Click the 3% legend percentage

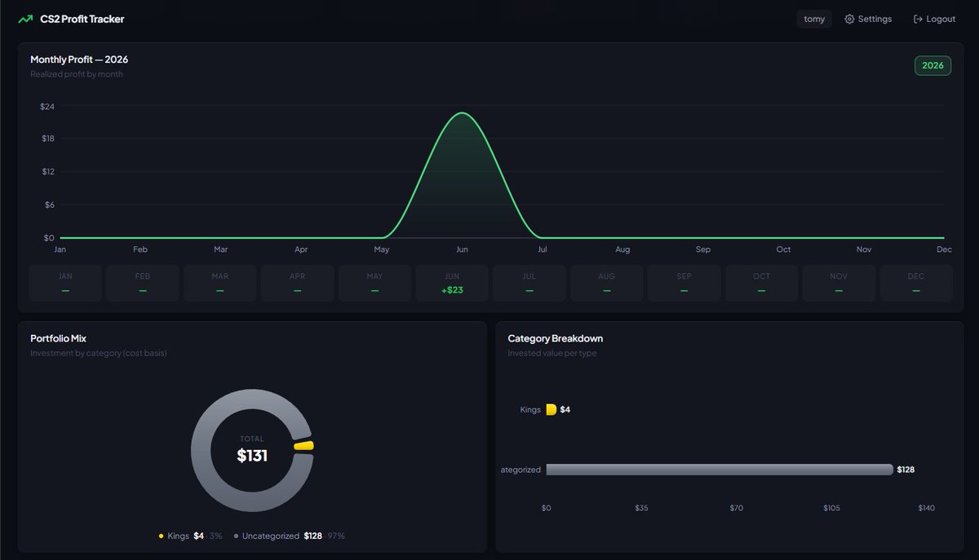(215, 536)
